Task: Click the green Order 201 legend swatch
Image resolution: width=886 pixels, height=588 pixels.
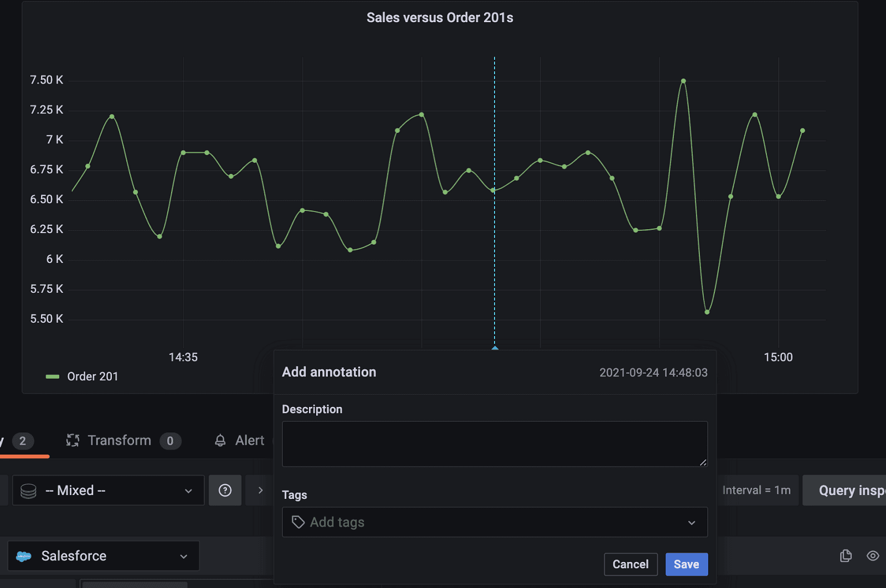Action: click(x=53, y=376)
